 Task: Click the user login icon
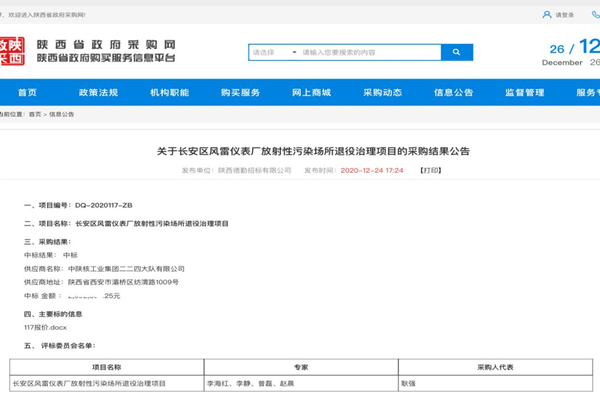[546, 15]
